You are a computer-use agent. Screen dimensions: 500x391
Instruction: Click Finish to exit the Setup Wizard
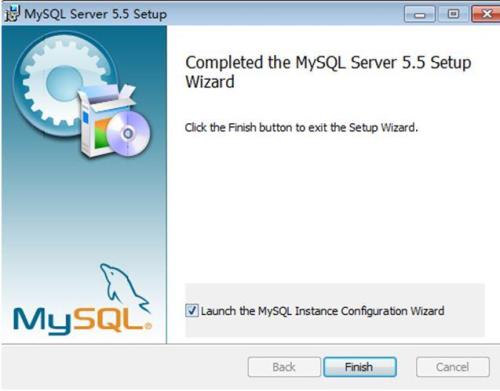(x=360, y=367)
